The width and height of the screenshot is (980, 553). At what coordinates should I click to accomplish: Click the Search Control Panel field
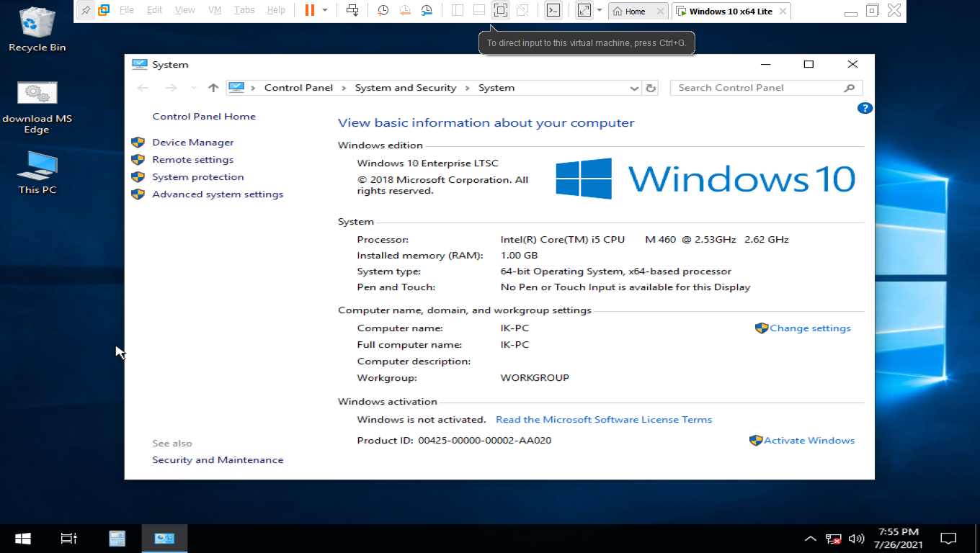pyautogui.click(x=766, y=88)
